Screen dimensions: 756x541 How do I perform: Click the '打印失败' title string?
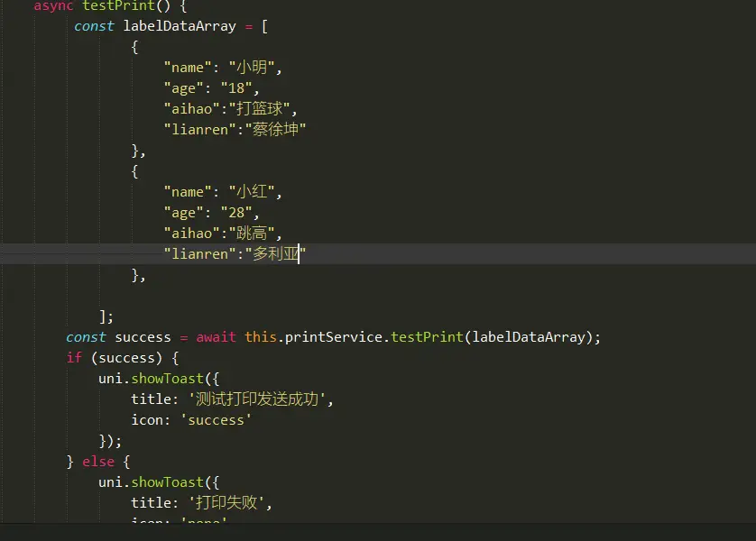tap(229, 503)
